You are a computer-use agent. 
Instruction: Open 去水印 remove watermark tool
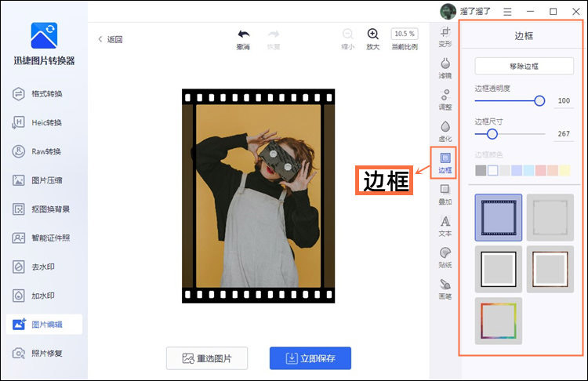44,267
